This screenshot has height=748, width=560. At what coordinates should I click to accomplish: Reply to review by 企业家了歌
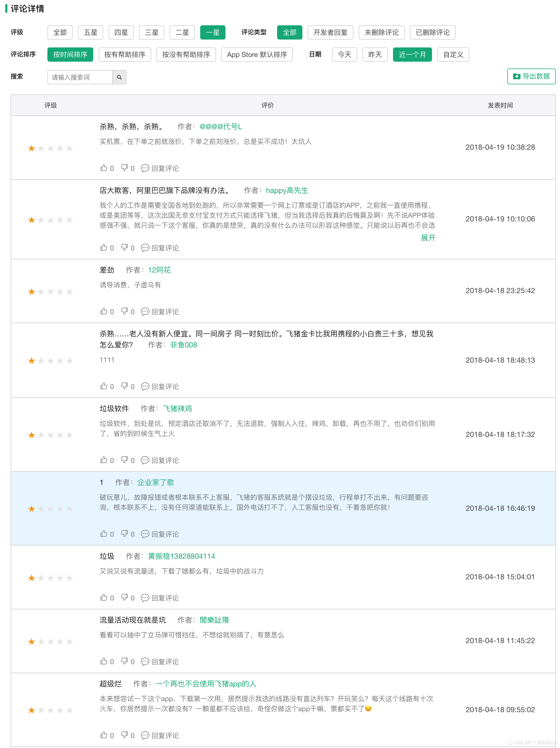160,534
